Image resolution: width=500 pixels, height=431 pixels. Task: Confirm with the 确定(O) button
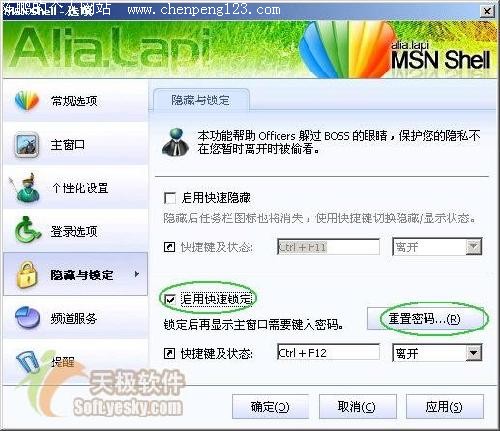[x=270, y=407]
